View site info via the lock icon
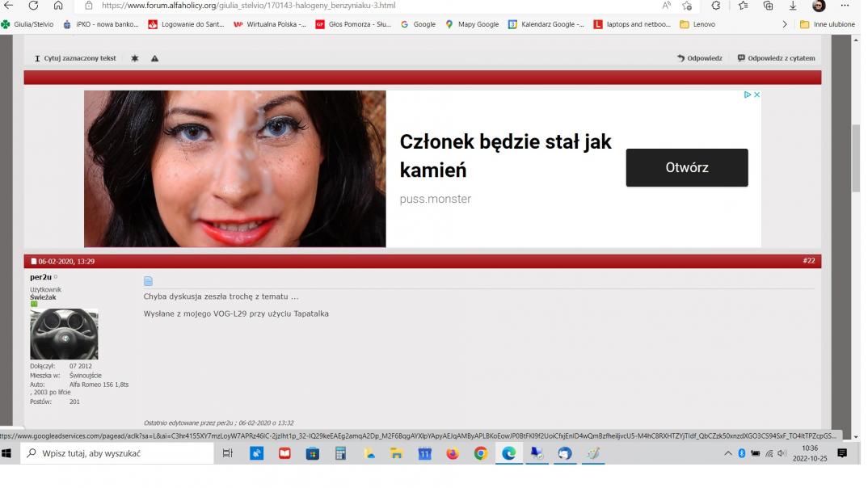The width and height of the screenshot is (868, 488). [89, 6]
